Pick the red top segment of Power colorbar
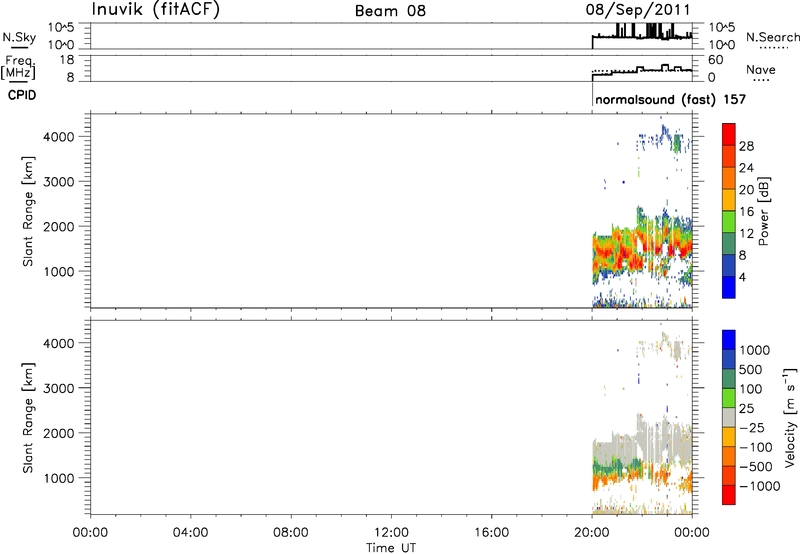The image size is (800, 554). (729, 135)
